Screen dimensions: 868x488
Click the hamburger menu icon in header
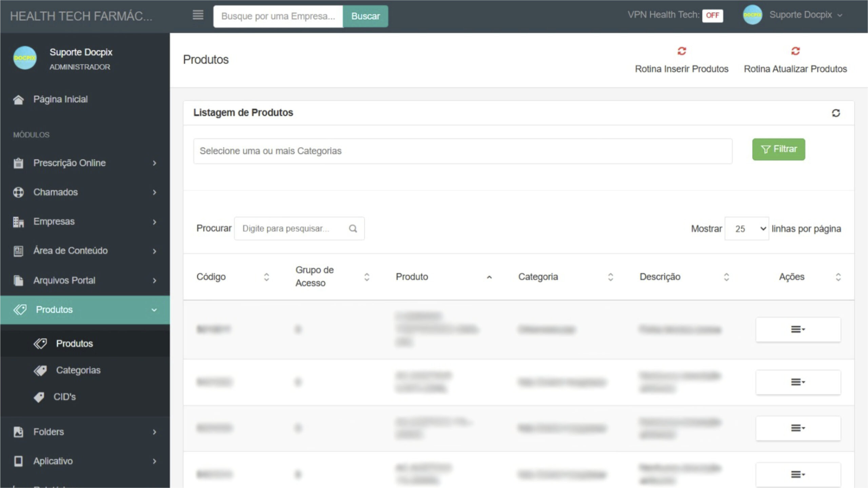click(198, 15)
